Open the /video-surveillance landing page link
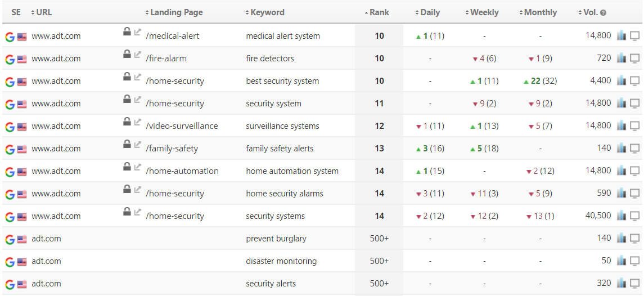Image resolution: width=644 pixels, height=296 pixels. click(182, 126)
